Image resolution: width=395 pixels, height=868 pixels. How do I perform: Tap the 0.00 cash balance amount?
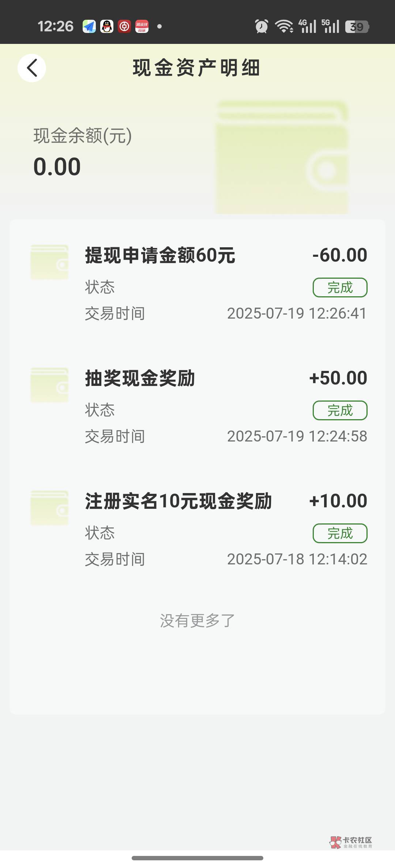[x=57, y=167]
